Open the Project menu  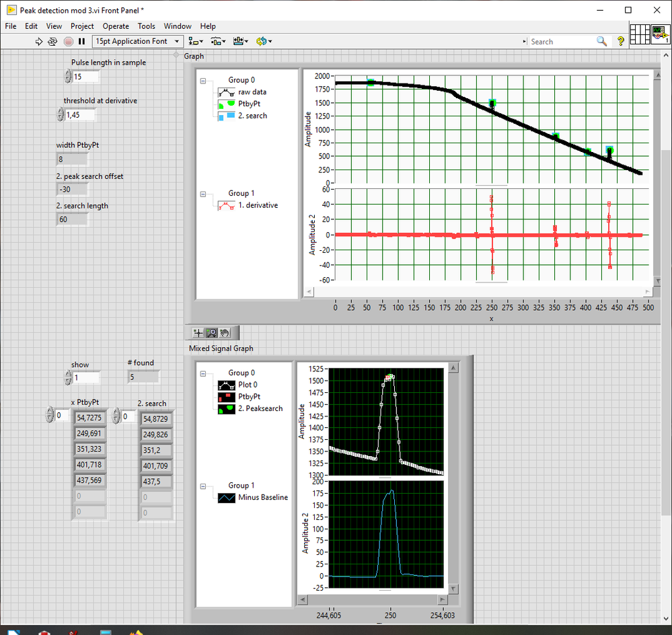(x=82, y=26)
